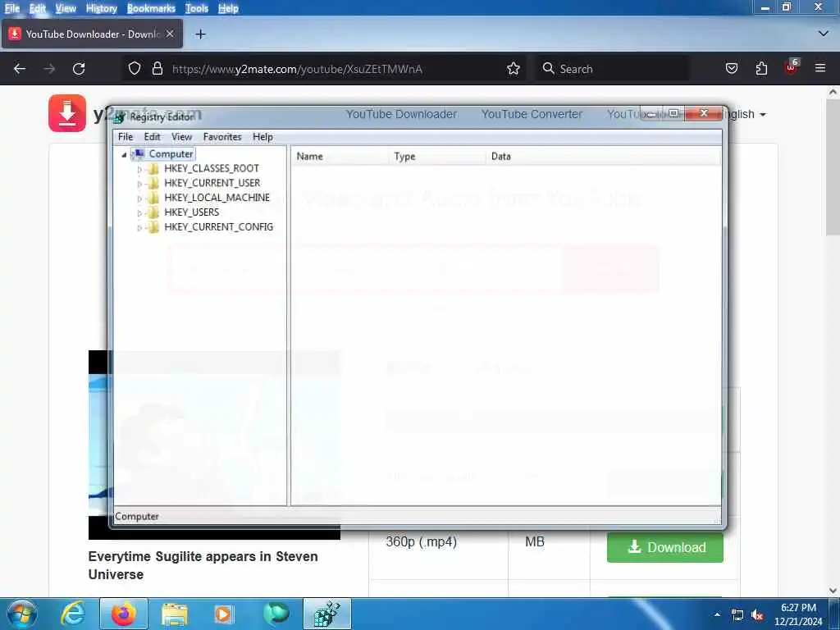Close the YouTube Downloader tab

(x=170, y=34)
